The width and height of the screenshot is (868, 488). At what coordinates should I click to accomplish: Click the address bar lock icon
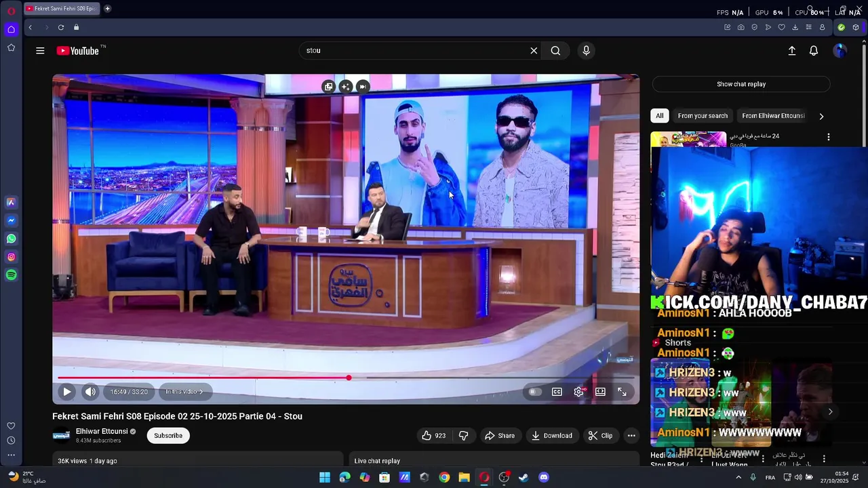[x=76, y=27]
